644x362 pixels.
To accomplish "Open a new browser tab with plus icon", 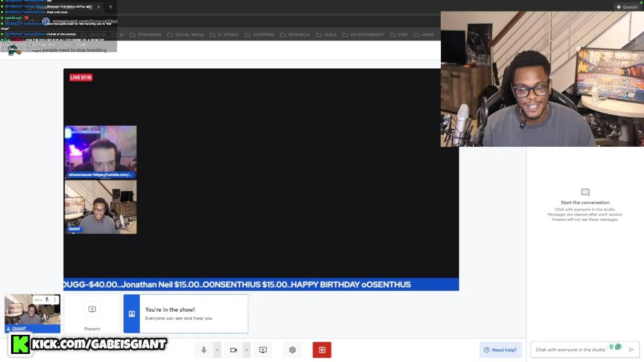I will (110, 7).
